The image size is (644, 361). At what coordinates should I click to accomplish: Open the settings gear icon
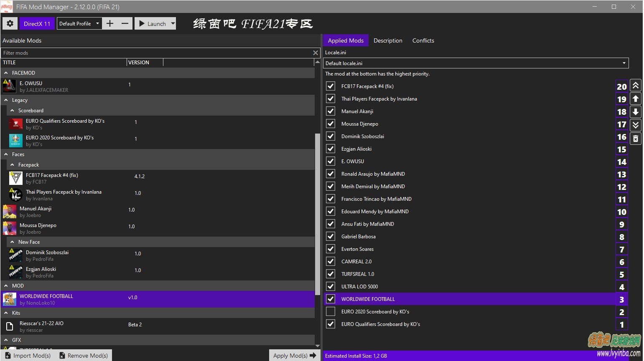click(10, 24)
